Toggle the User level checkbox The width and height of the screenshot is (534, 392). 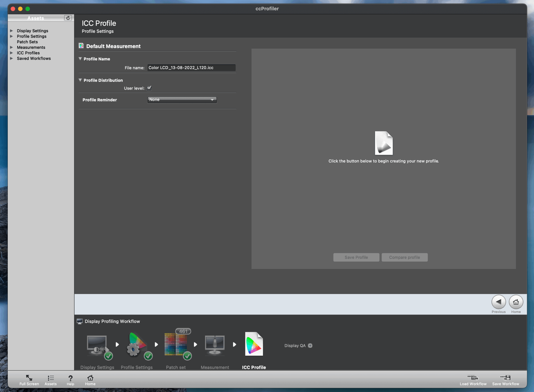[149, 88]
